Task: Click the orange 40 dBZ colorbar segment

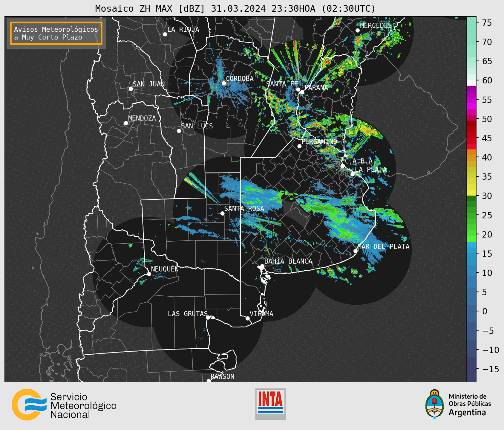Action: pyautogui.click(x=471, y=157)
